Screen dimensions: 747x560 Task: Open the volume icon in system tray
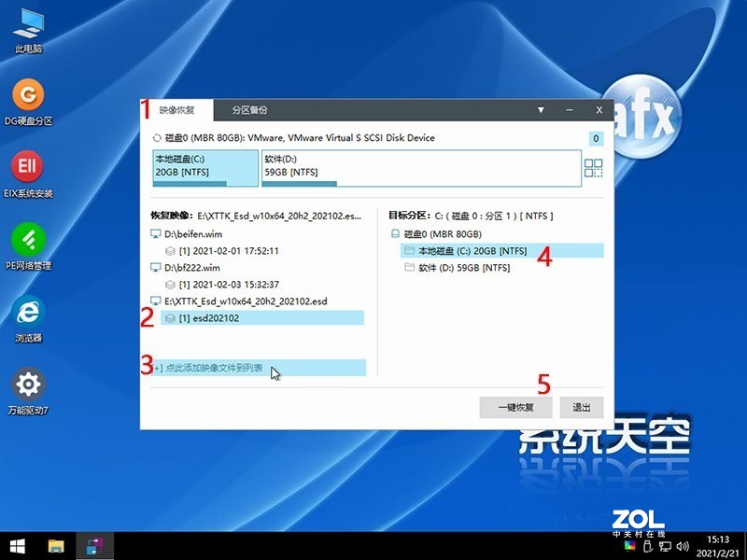[683, 546]
